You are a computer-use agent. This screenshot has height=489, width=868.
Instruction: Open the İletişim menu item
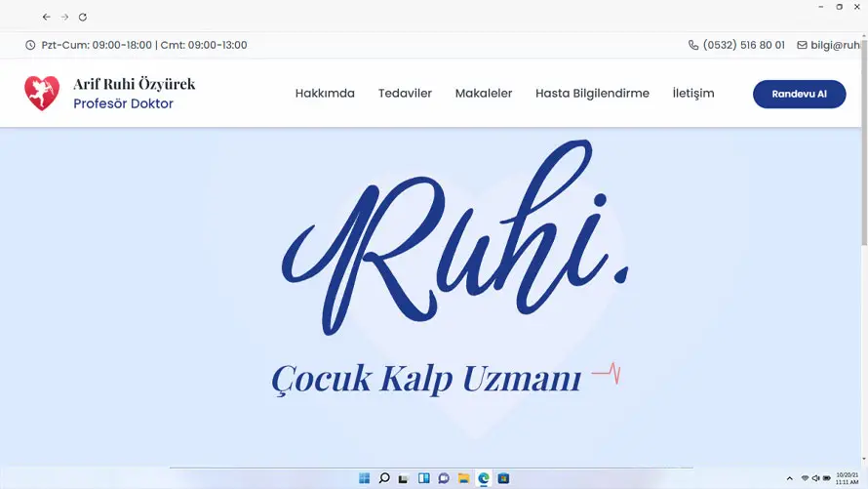point(693,94)
